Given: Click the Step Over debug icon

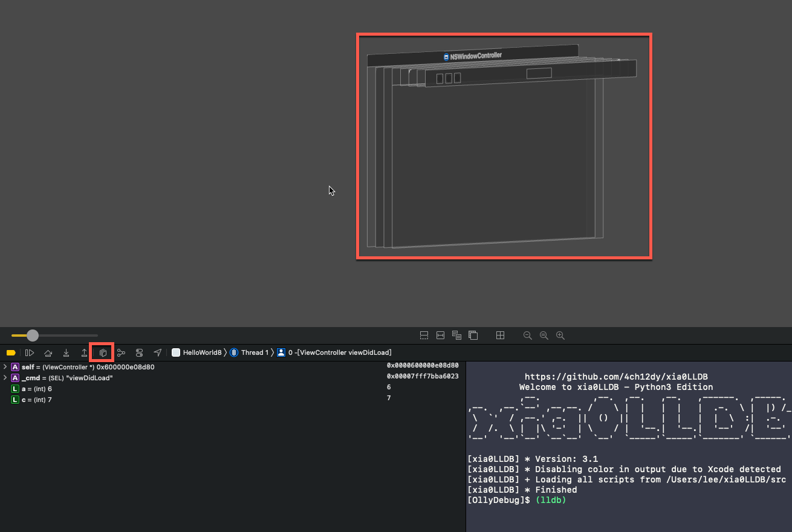Looking at the screenshot, I should 48,352.
